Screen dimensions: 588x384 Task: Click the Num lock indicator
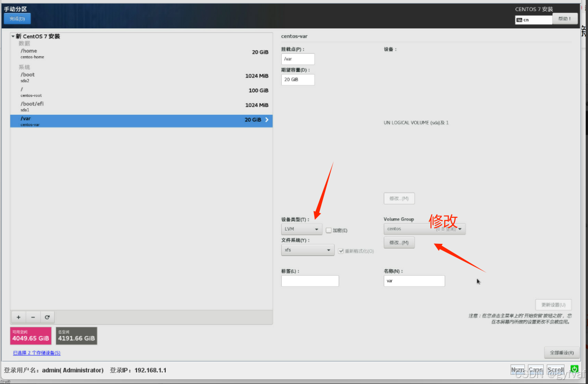point(517,370)
